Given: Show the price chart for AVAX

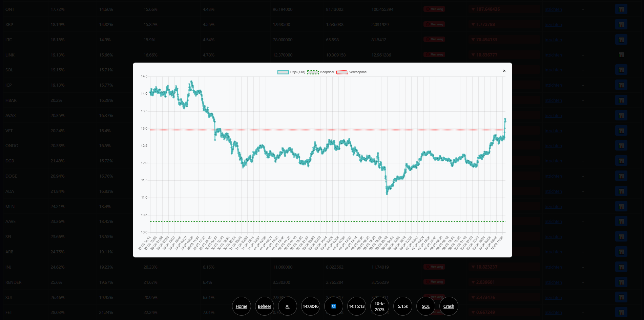Looking at the screenshot, I should pos(621,115).
